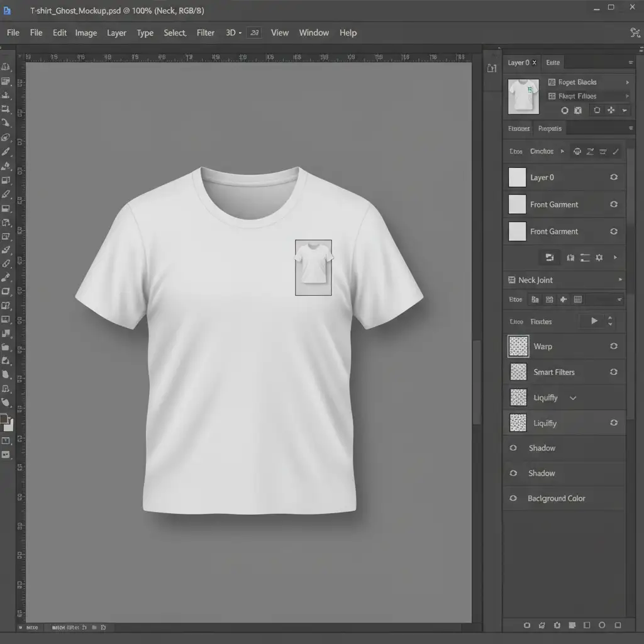Open the Window menu
This screenshot has height=644, width=644.
coord(313,33)
